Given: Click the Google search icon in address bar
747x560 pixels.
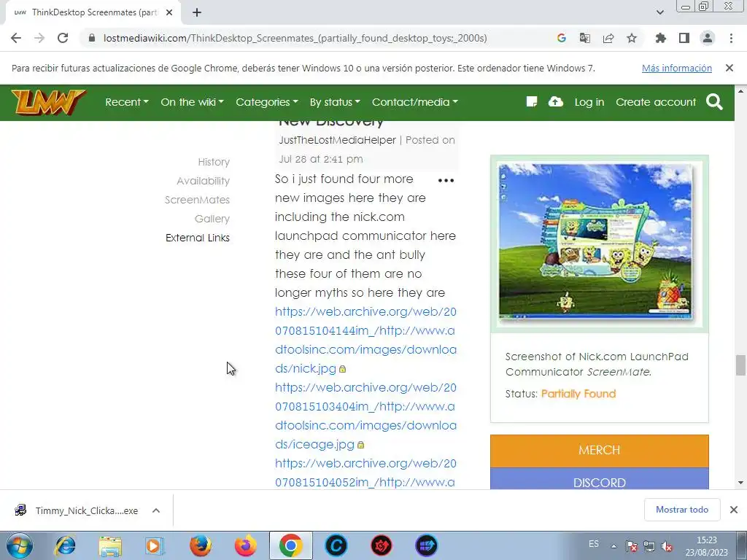Looking at the screenshot, I should coord(561,38).
